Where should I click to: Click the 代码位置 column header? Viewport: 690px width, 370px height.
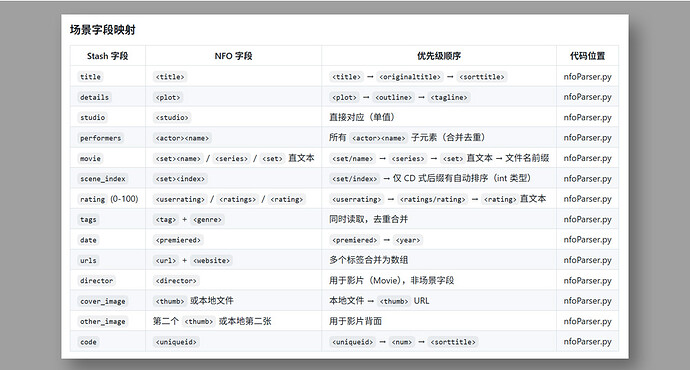point(587,56)
